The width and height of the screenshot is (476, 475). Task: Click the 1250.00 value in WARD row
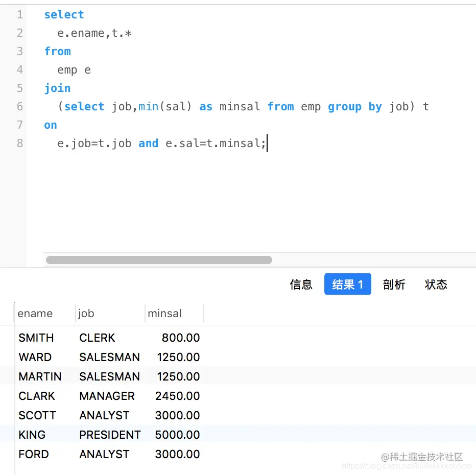point(179,357)
